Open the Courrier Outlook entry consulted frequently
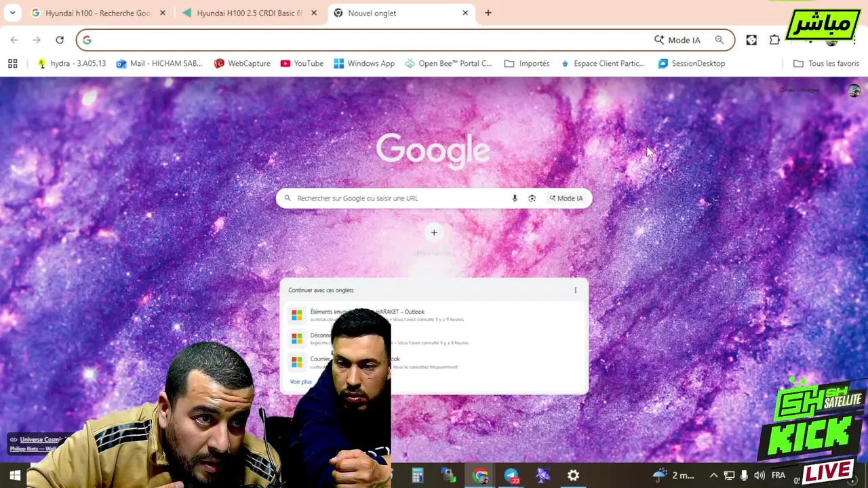Screen dimensions: 868x488 (434, 363)
